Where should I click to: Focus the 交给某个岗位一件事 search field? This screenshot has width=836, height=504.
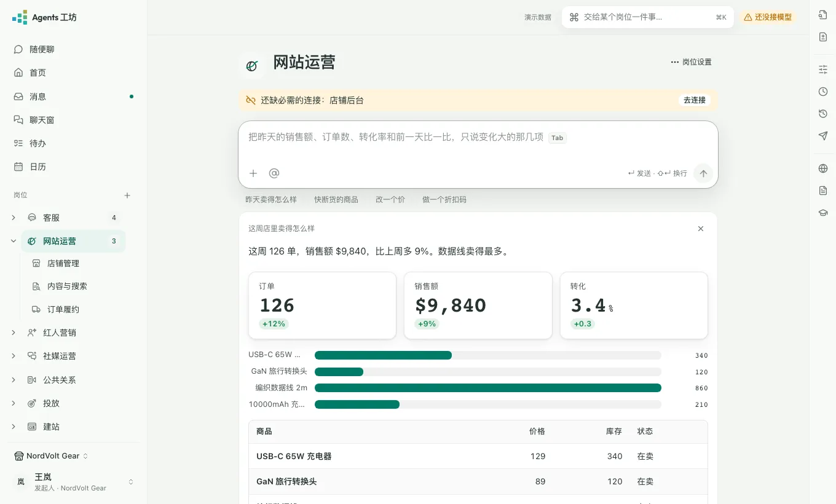[x=648, y=17]
